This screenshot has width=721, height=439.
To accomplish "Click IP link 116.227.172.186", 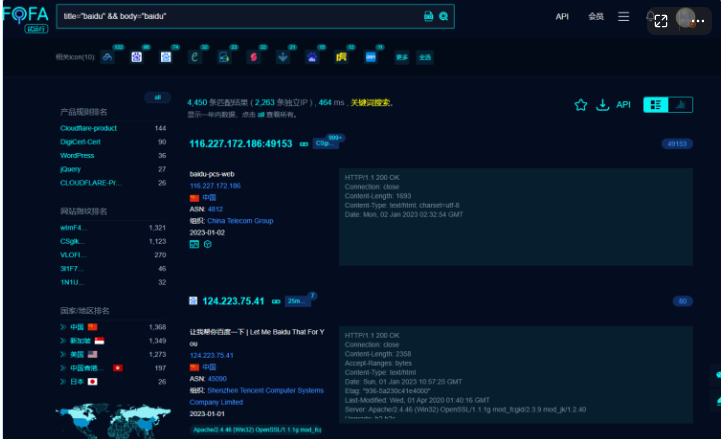I will coord(215,186).
